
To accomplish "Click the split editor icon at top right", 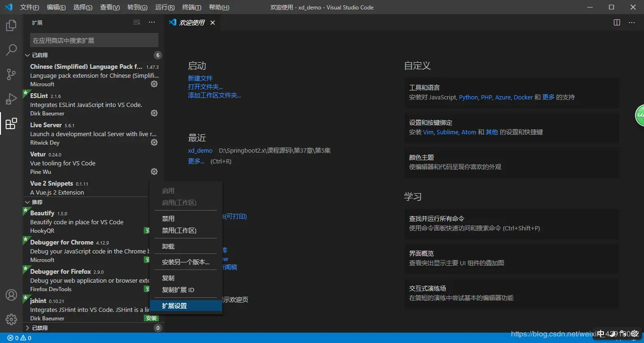I will 616,22.
